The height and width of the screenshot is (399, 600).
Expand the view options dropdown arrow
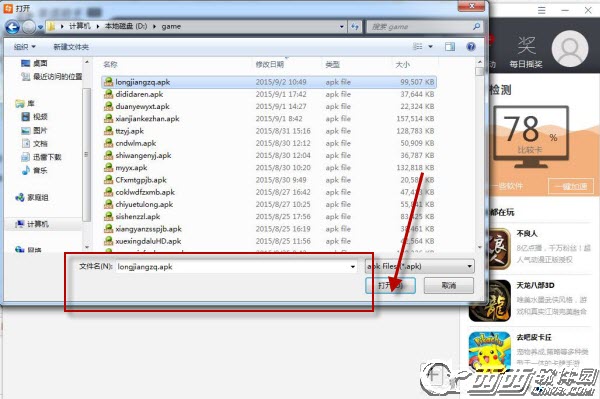(430, 47)
